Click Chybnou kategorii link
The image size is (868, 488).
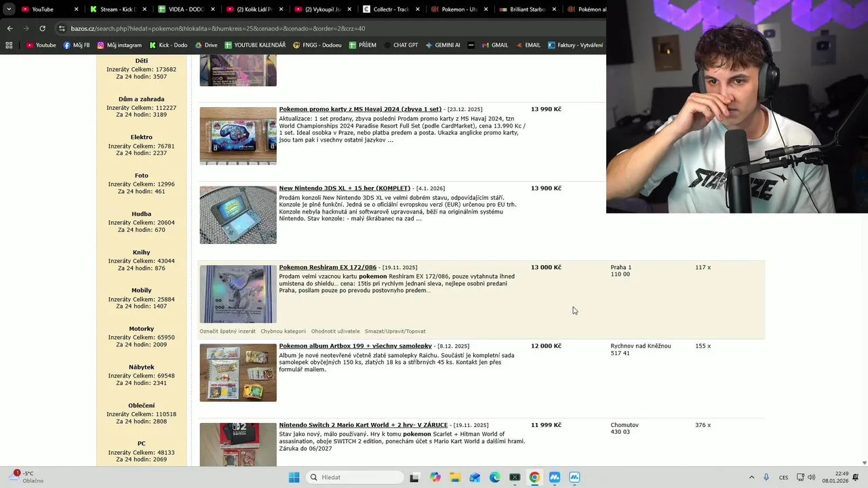coord(283,331)
